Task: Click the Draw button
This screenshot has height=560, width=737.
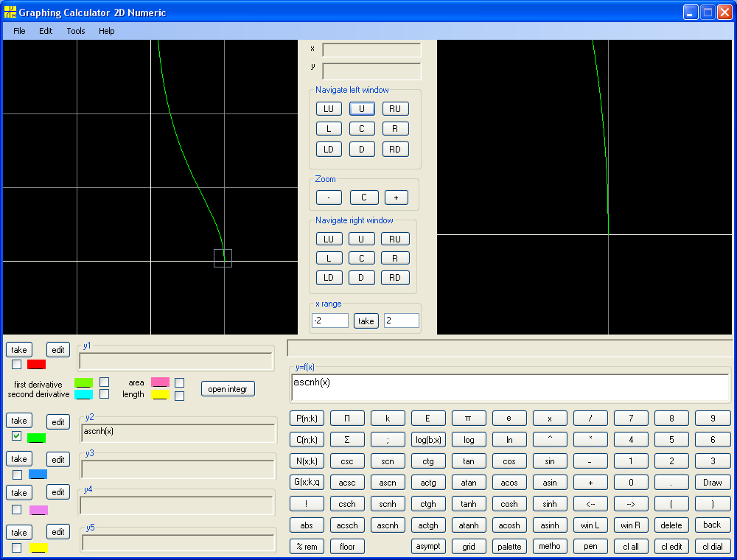Action: coord(713,483)
